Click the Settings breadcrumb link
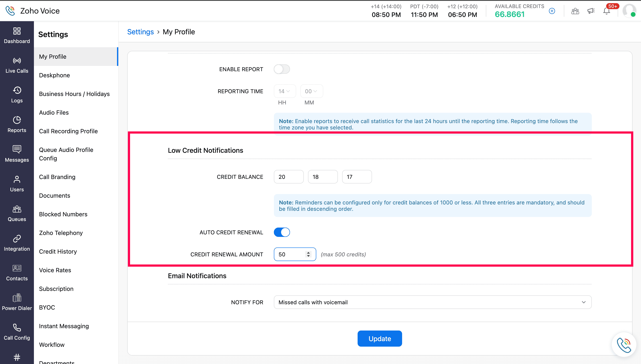Viewport: 641px width, 364px height. point(140,32)
